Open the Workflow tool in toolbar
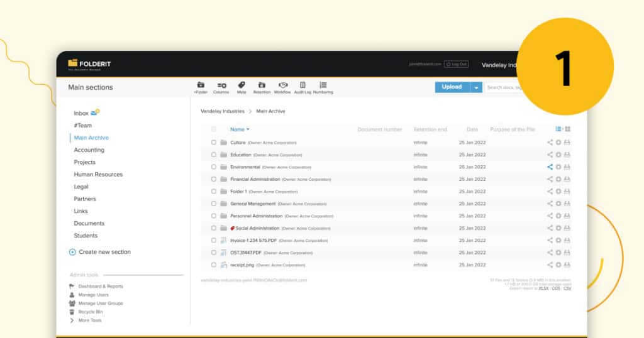 pos(282,87)
